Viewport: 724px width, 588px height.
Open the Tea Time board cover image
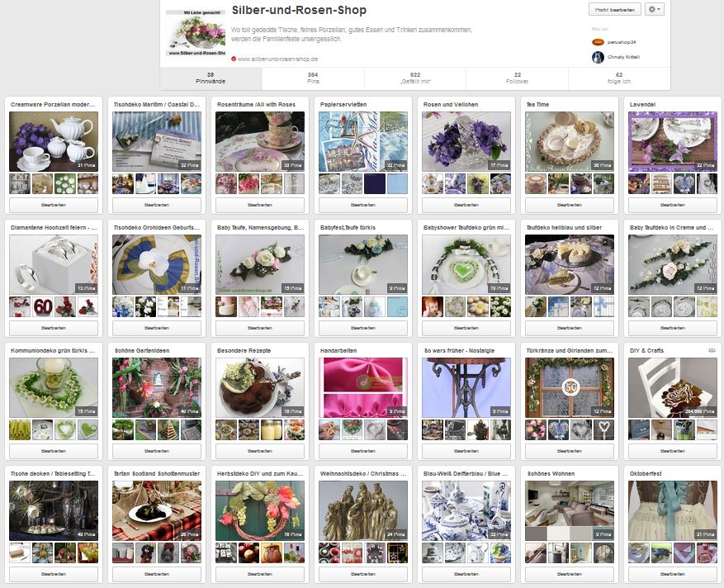coord(570,141)
